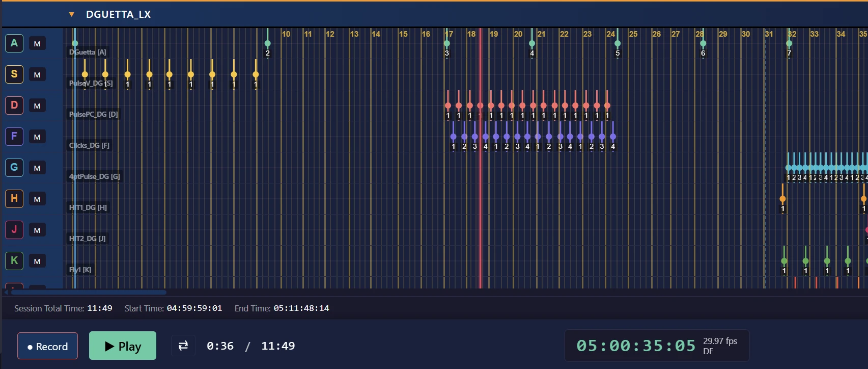Click the 29.97 fps frame rate label

(720, 341)
